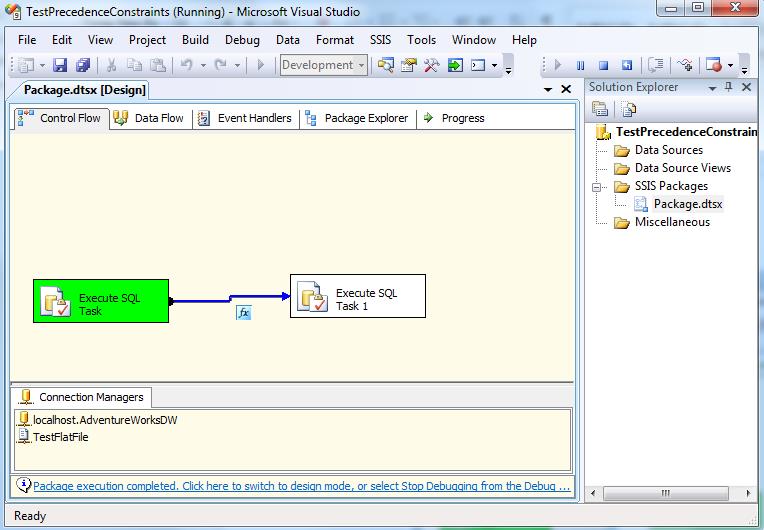
Task: Toggle auto-hide pin on Solution Explorer
Action: [729, 87]
